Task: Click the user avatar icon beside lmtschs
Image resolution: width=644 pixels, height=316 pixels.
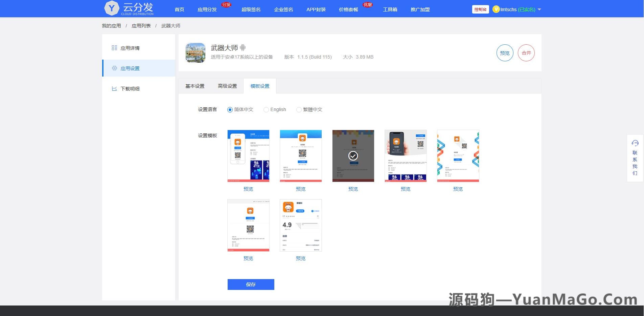Action: coord(496,9)
